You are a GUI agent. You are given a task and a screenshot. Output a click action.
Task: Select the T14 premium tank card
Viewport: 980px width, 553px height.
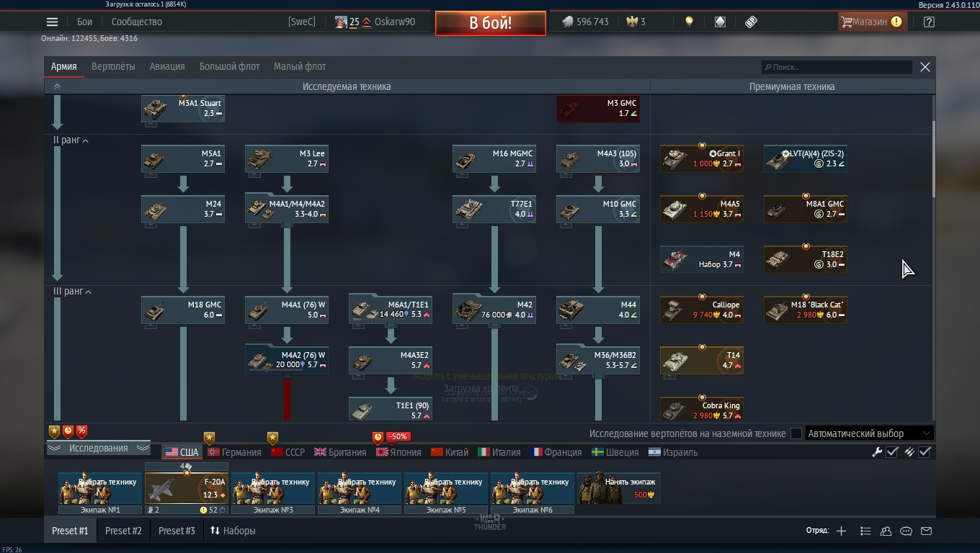coord(702,361)
